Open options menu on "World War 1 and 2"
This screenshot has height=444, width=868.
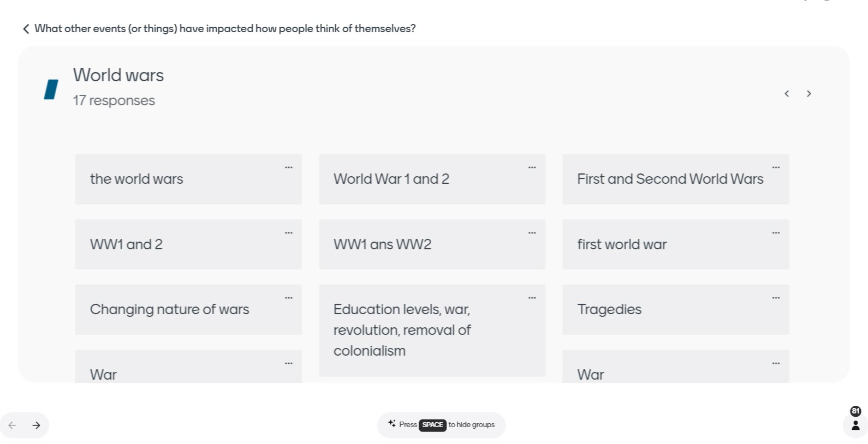coord(532,167)
